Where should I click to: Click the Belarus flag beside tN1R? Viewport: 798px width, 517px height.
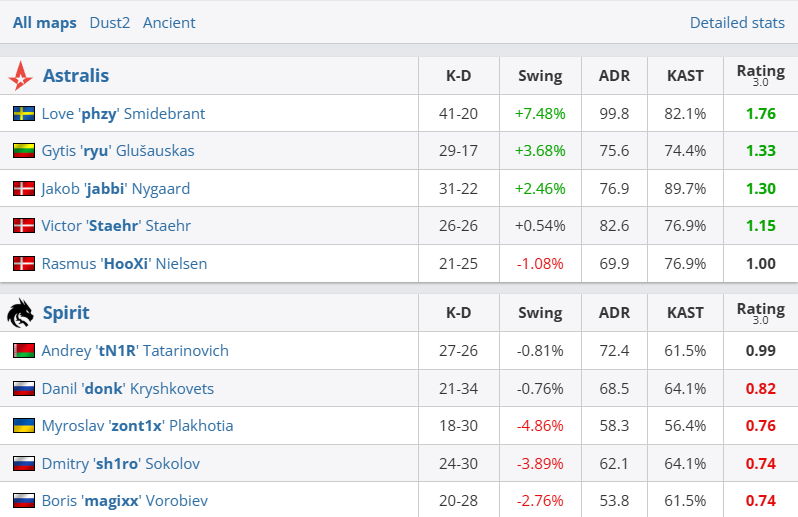pyautogui.click(x=24, y=351)
